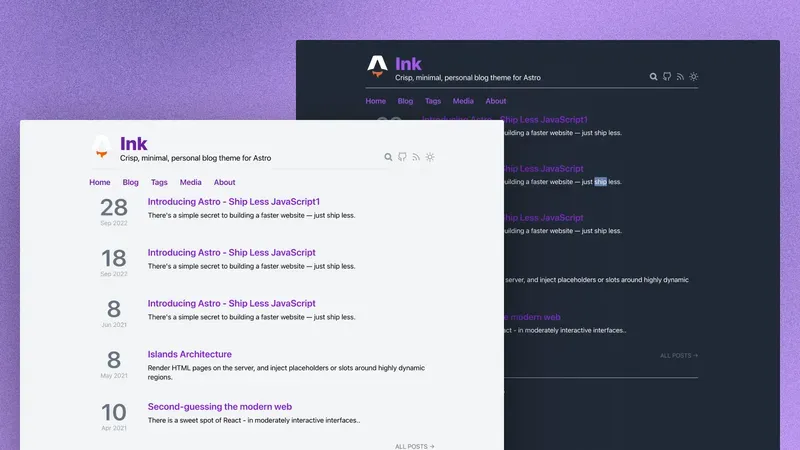
Task: Select About in the dark theme navigation
Action: (x=496, y=101)
